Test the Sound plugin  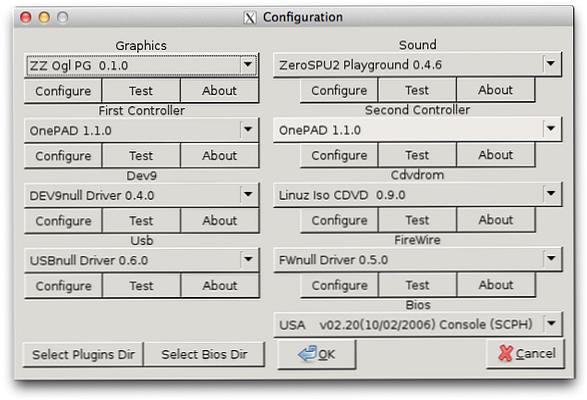tap(417, 90)
